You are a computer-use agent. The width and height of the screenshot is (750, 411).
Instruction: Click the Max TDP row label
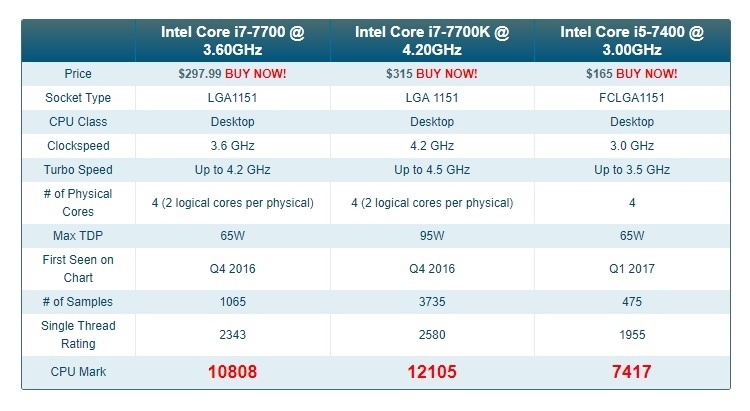point(78,235)
